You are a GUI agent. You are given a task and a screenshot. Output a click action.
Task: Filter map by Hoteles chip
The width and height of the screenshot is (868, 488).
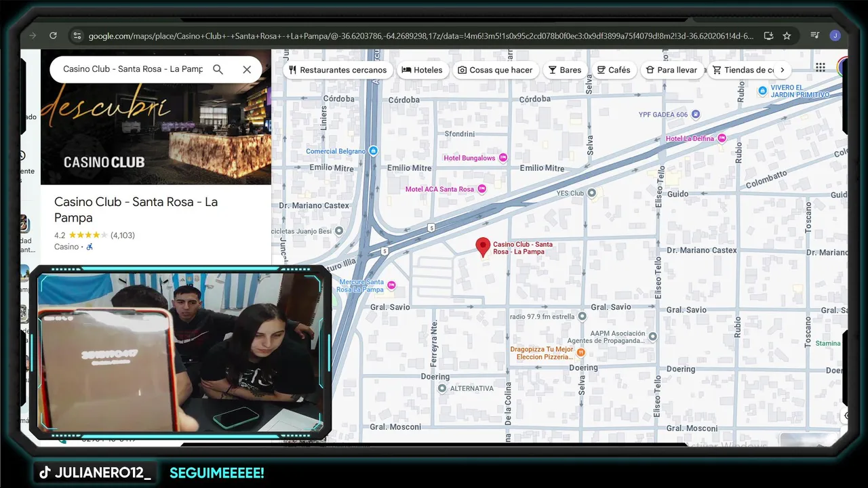click(x=422, y=70)
